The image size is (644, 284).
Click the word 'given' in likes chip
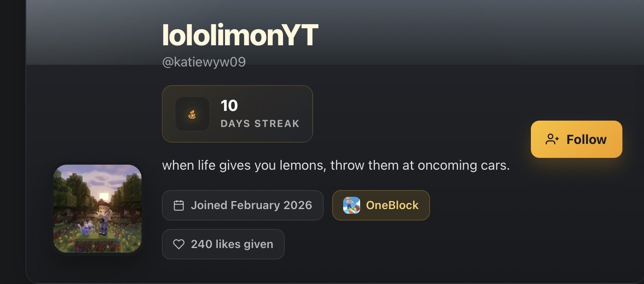258,244
